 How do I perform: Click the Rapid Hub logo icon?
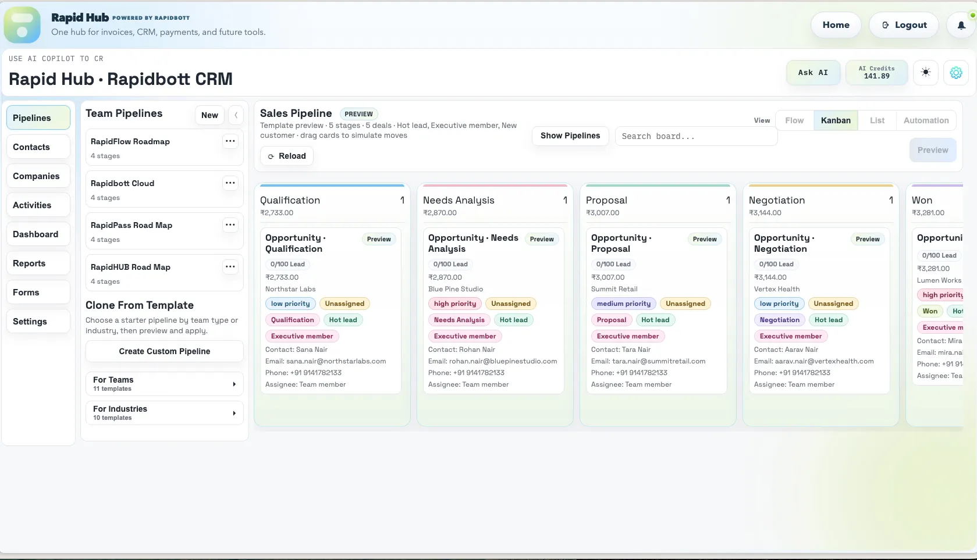tap(22, 25)
